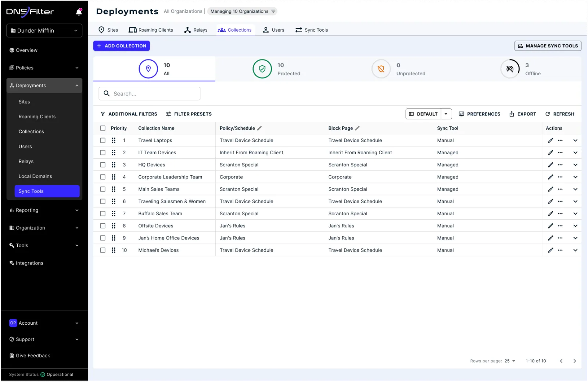Go to previous page arrow
The height and width of the screenshot is (382, 588).
click(x=561, y=361)
